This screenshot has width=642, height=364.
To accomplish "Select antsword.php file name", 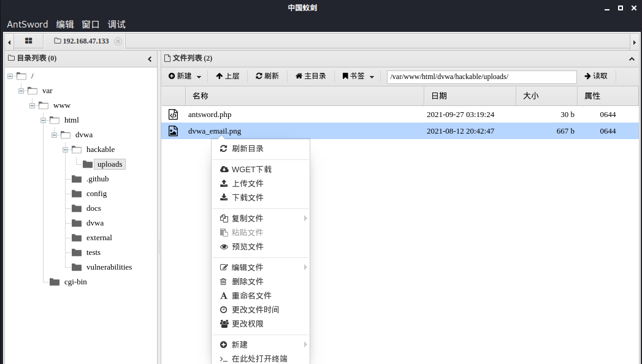I will (210, 115).
